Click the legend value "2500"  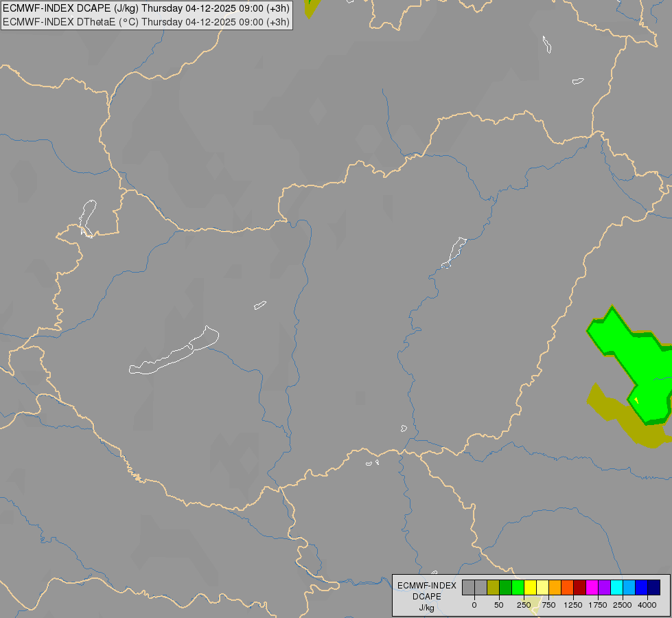[623, 605]
